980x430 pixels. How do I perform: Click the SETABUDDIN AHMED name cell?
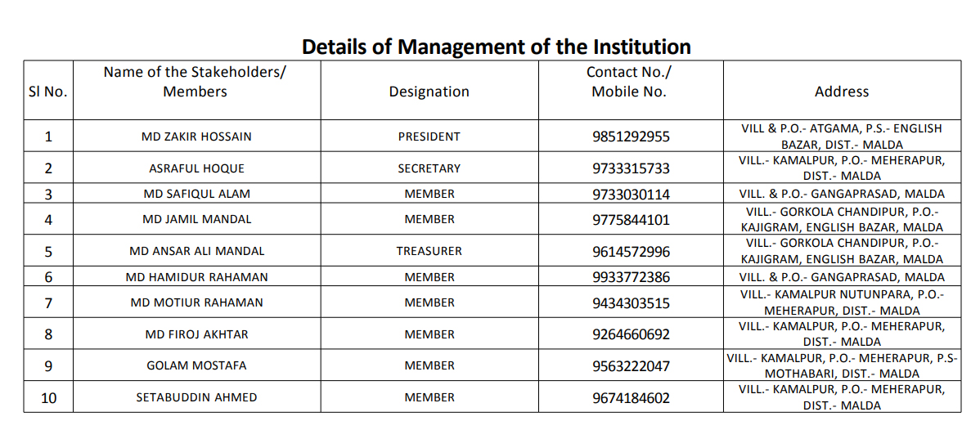197,397
